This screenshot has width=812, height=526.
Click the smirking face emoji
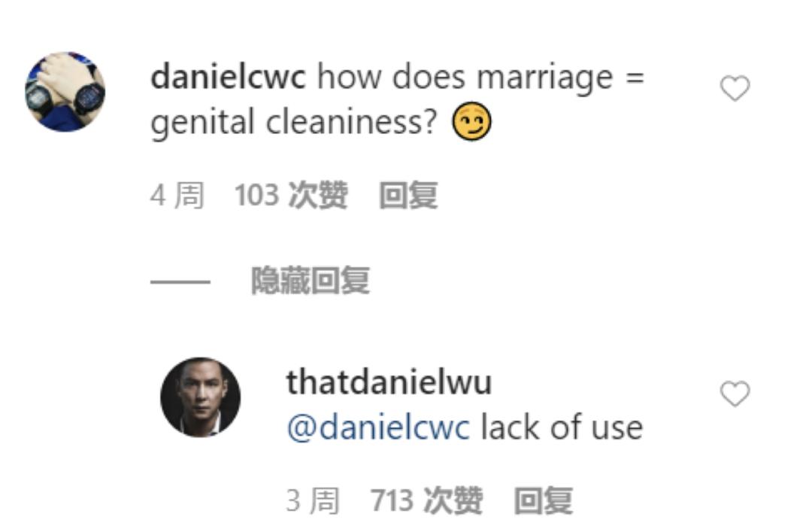coord(471,122)
